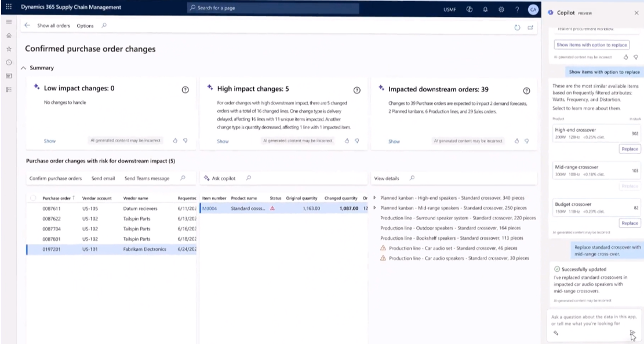This screenshot has height=344, width=644.
Task: Click the back arrow in action bar
Action: click(x=27, y=25)
